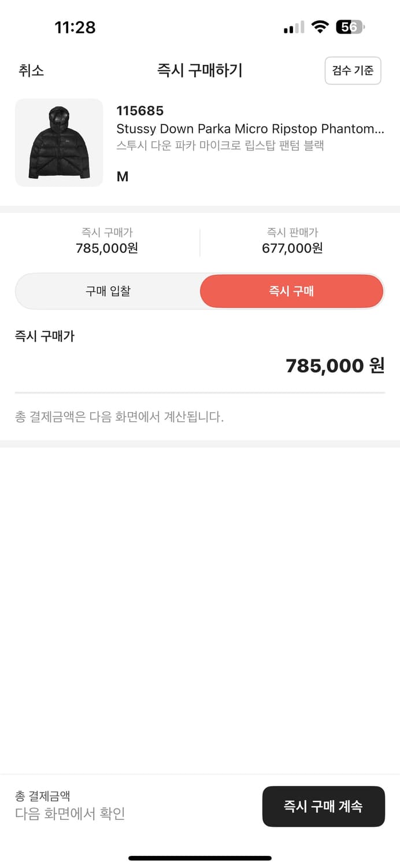Tap the 785,000 원 price field

coord(334,365)
